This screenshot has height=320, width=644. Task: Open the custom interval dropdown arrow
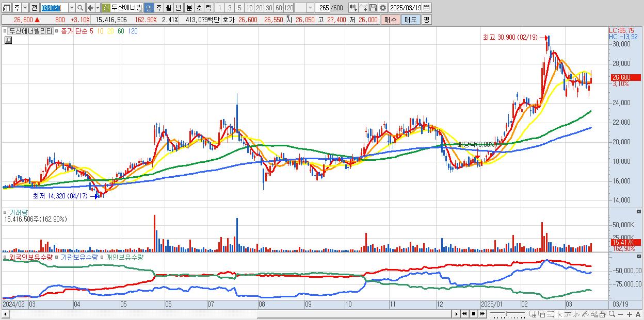click(310, 8)
